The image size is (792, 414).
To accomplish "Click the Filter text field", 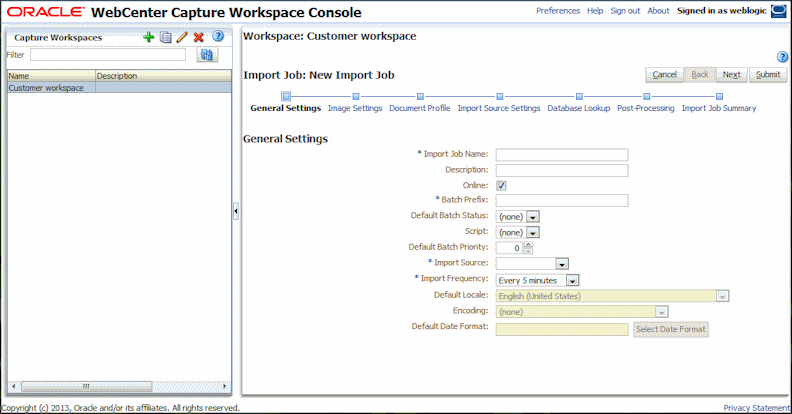I will coord(108,55).
